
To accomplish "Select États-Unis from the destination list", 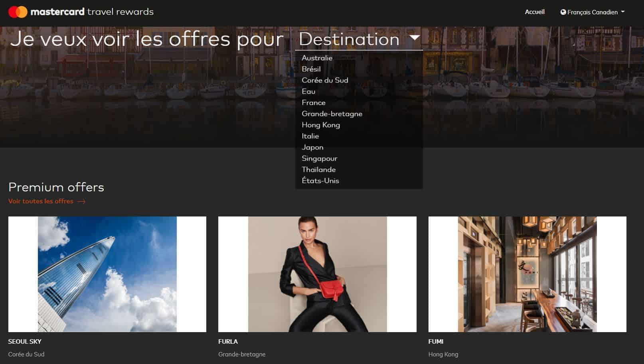I will point(320,181).
